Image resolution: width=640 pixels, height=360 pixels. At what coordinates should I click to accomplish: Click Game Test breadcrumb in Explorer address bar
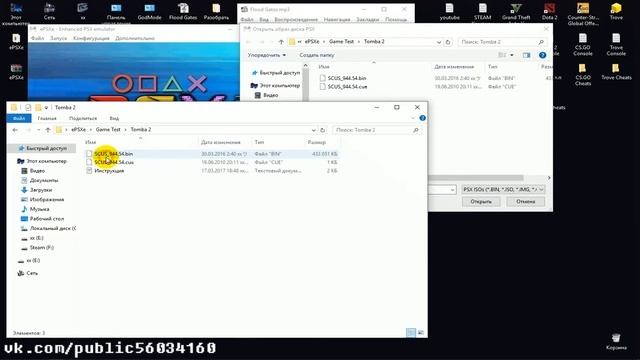pyautogui.click(x=108, y=129)
